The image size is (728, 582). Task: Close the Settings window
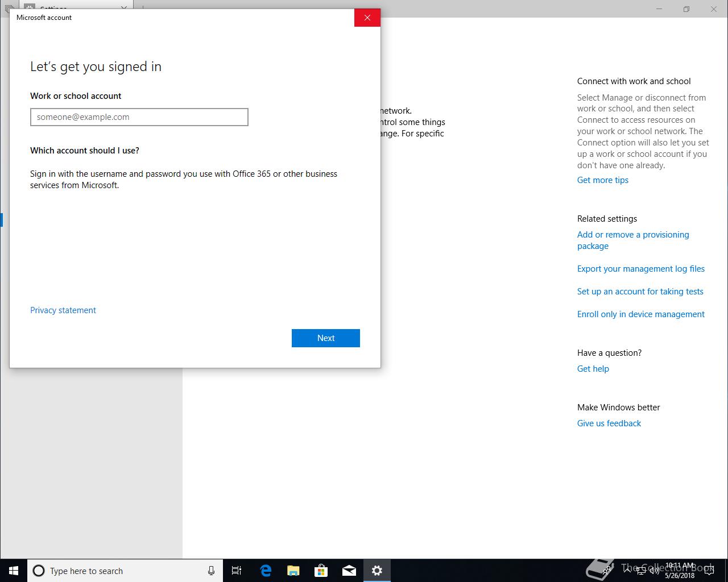coord(714,9)
